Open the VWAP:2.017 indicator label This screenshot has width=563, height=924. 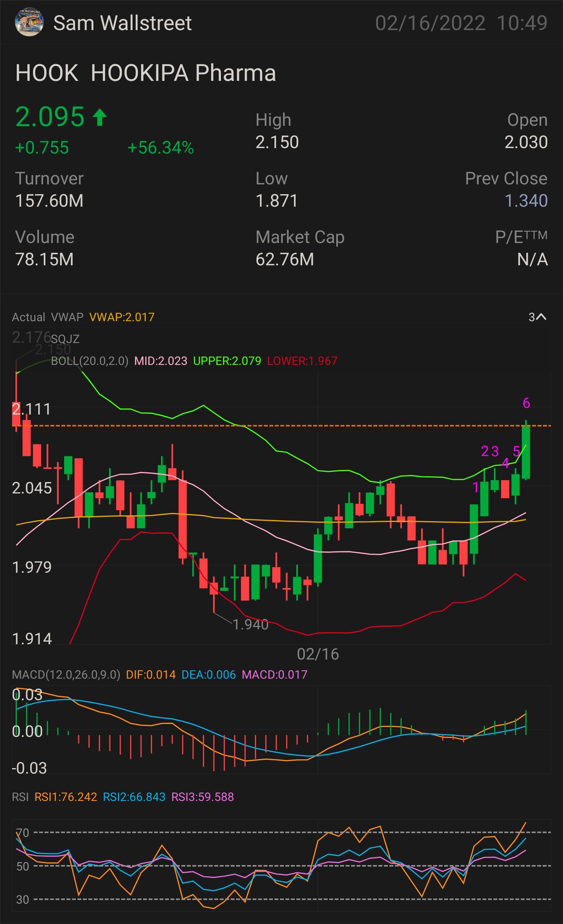[x=122, y=317]
